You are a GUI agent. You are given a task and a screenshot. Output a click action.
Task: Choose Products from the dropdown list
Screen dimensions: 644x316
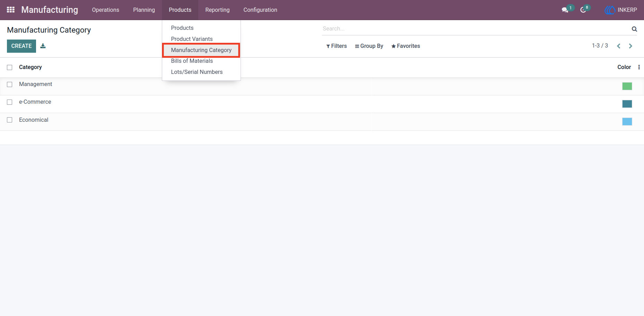(201, 28)
